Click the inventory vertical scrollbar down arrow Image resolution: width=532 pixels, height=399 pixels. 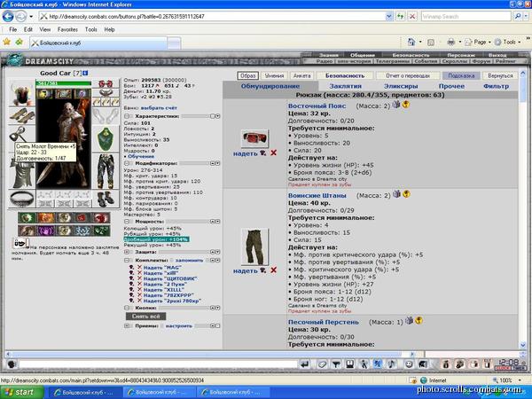tap(523, 345)
